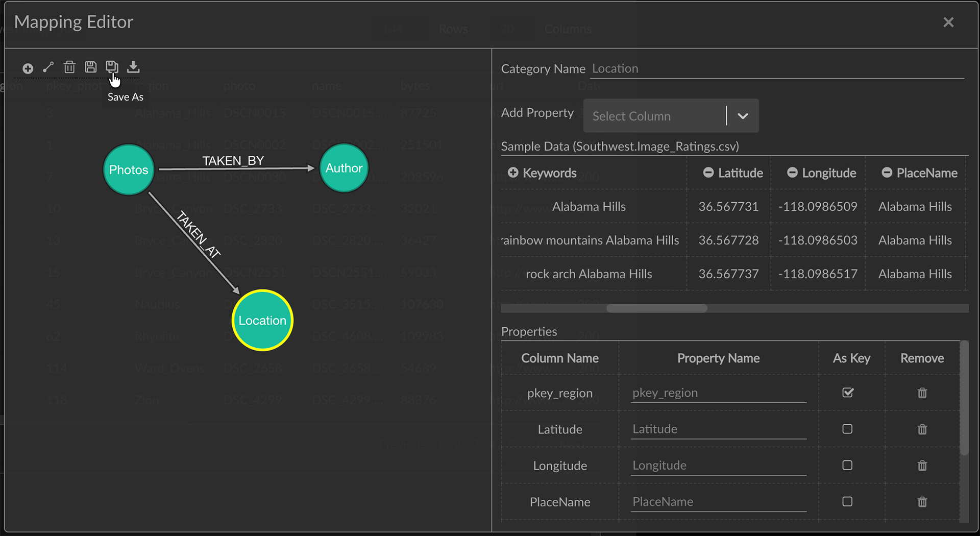Click the sample data horizontal scrollbar
The image size is (980, 536).
656,308
